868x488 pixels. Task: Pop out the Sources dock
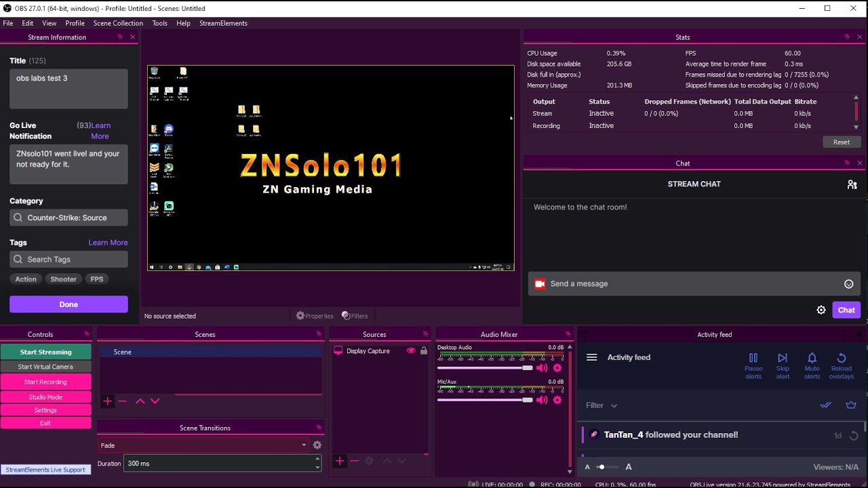pos(426,334)
